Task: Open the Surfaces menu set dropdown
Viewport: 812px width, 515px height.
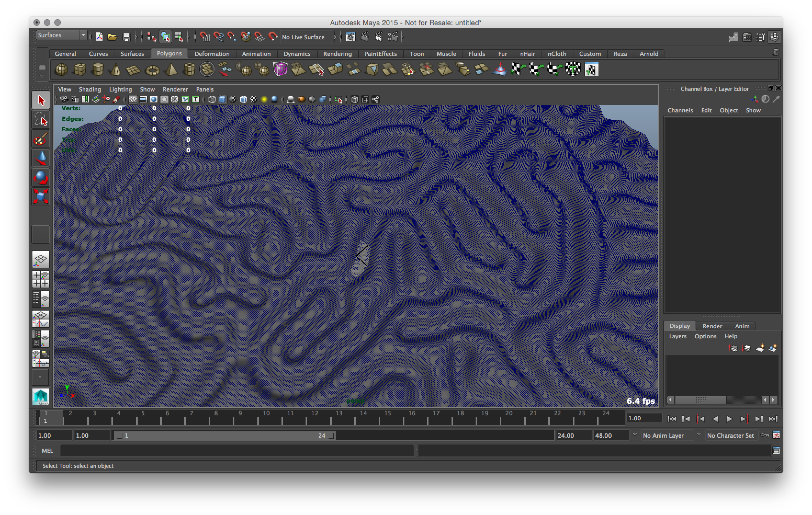Action: tap(62, 35)
